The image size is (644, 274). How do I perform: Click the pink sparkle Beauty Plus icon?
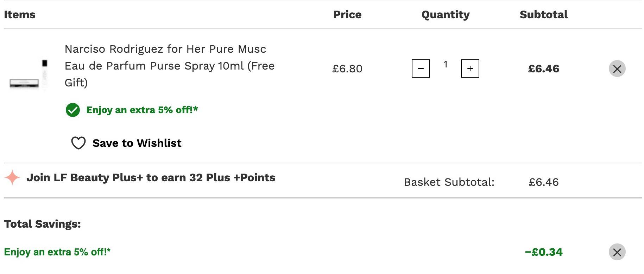[12, 177]
